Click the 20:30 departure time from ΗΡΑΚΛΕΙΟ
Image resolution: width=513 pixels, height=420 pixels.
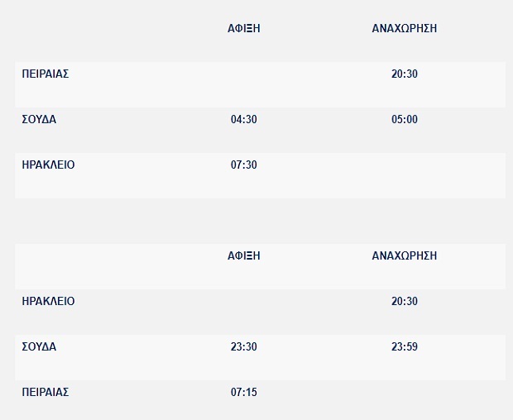click(405, 301)
